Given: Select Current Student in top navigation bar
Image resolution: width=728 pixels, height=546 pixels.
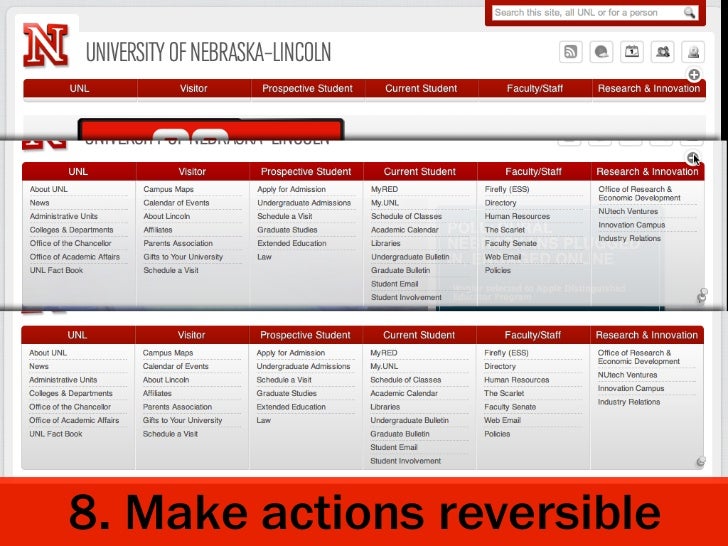Looking at the screenshot, I should click(x=421, y=88).
